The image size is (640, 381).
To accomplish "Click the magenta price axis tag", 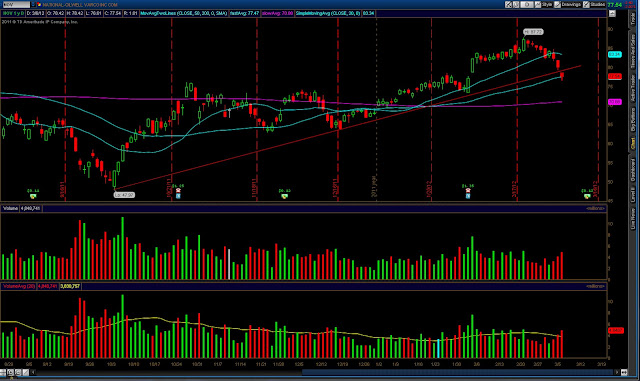I will (x=614, y=102).
